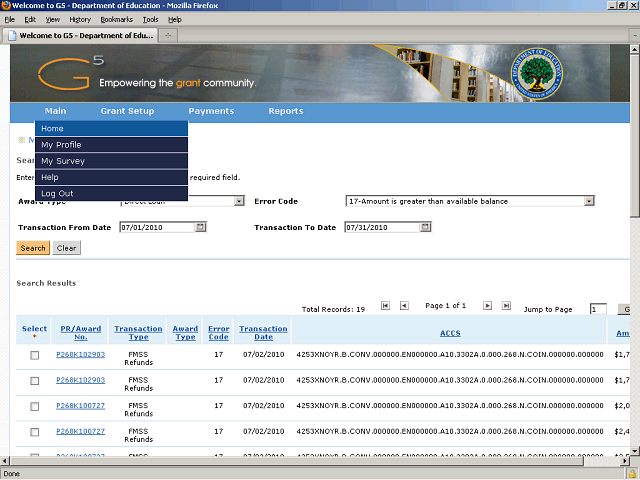
Task: Open the Transaction To Date calendar picker
Action: coord(426,227)
